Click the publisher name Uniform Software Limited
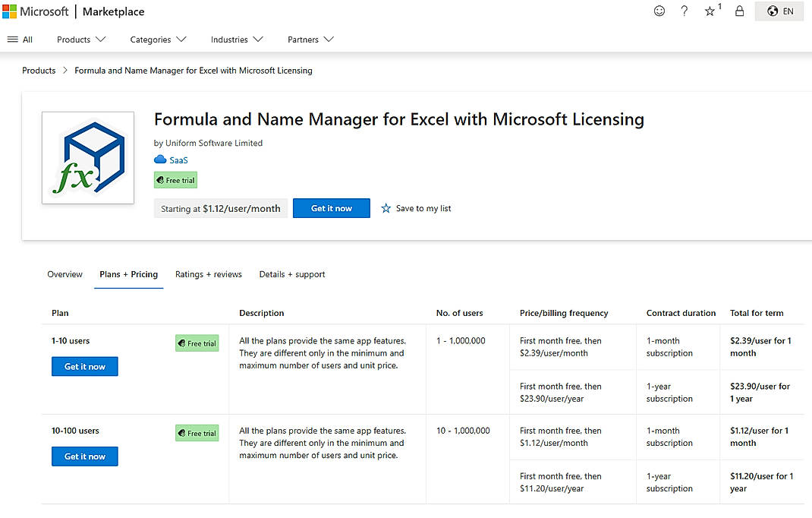This screenshot has height=518, width=812. (x=214, y=143)
